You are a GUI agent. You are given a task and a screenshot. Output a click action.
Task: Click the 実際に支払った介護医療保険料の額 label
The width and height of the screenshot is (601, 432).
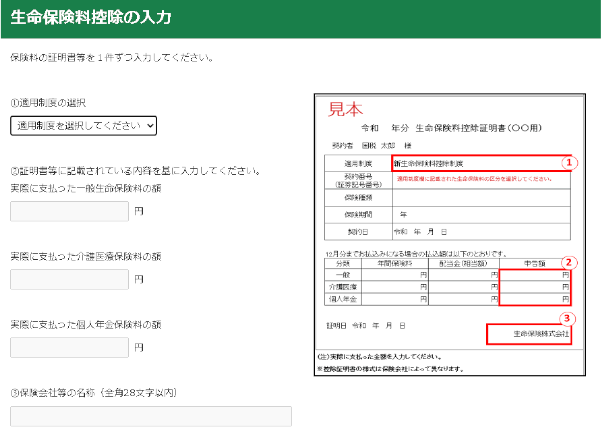pos(86,256)
